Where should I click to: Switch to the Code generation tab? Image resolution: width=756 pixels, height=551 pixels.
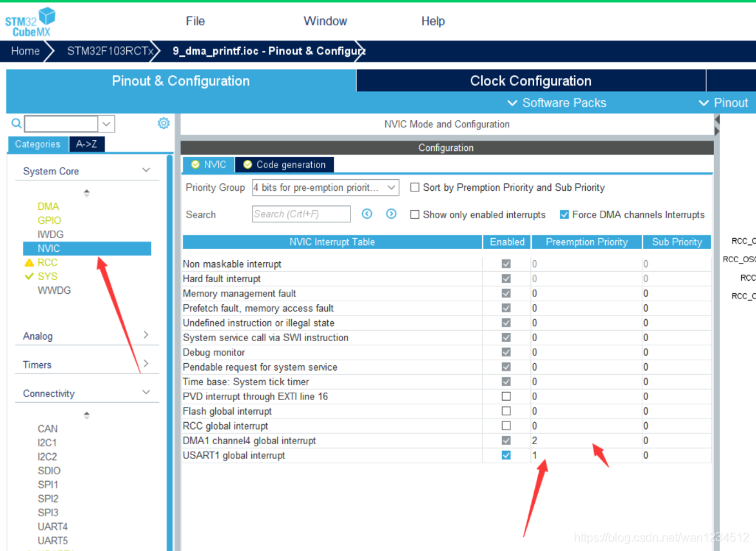(x=284, y=164)
